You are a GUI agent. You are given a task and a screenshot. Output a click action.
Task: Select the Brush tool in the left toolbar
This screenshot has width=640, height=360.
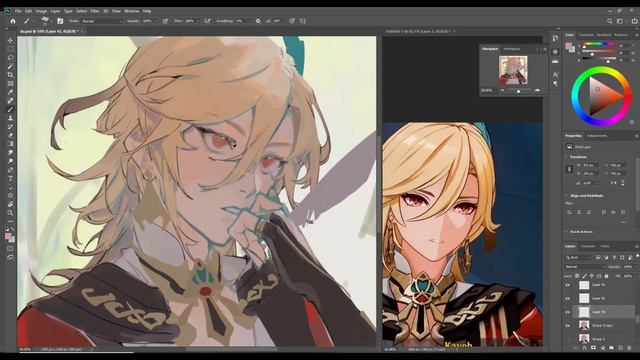pyautogui.click(x=11, y=109)
